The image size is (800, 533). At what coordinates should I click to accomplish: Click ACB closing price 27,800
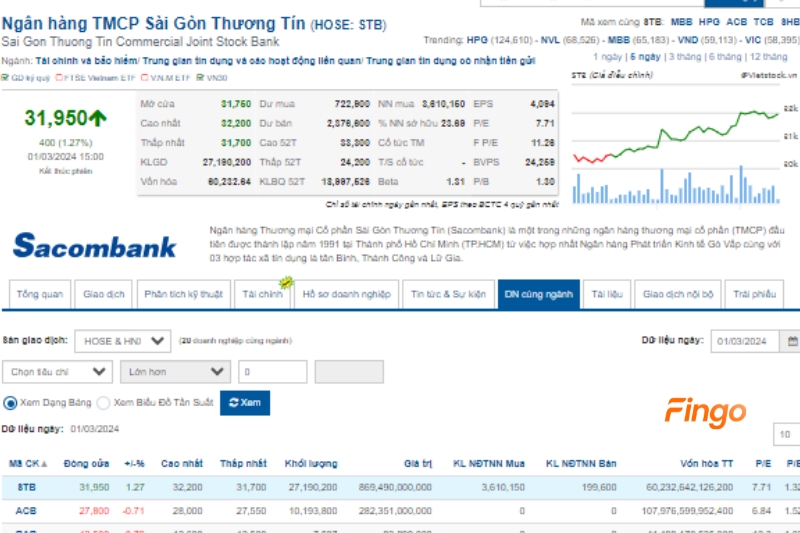94,511
